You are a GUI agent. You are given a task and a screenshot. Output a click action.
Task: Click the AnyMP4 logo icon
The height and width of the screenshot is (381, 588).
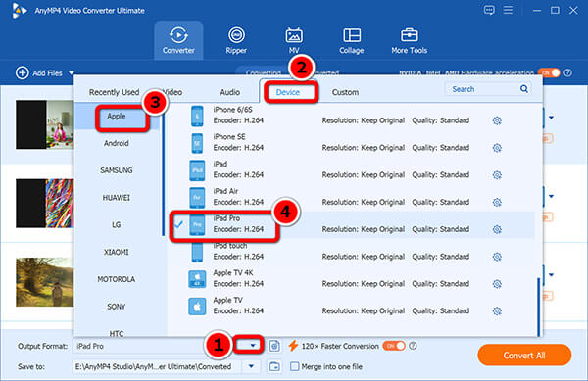[x=19, y=10]
